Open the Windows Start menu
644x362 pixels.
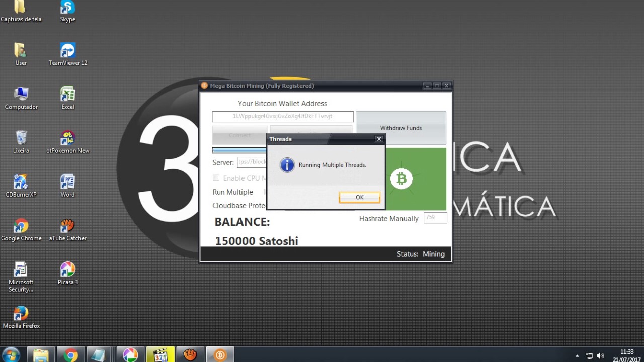coord(11,354)
